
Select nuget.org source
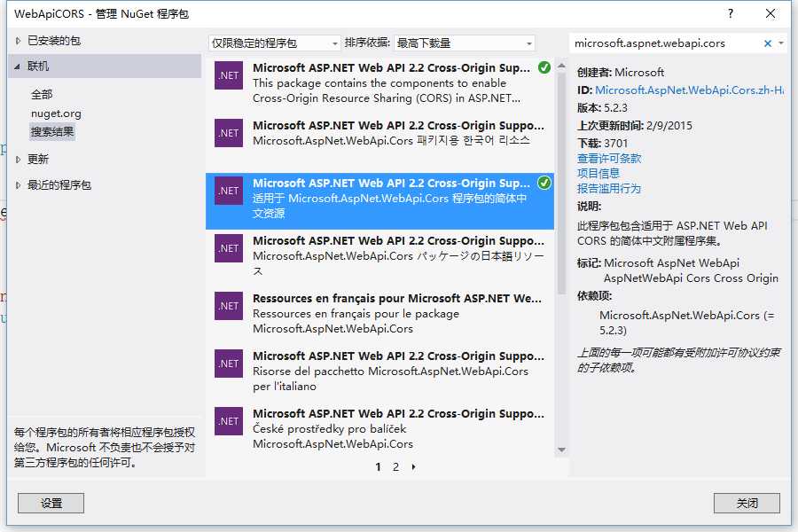click(x=56, y=113)
